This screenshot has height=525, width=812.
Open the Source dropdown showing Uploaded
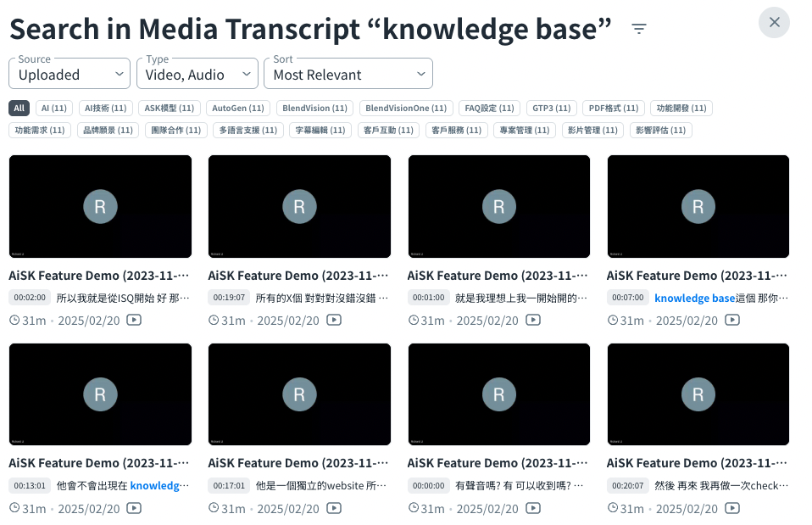tap(70, 74)
